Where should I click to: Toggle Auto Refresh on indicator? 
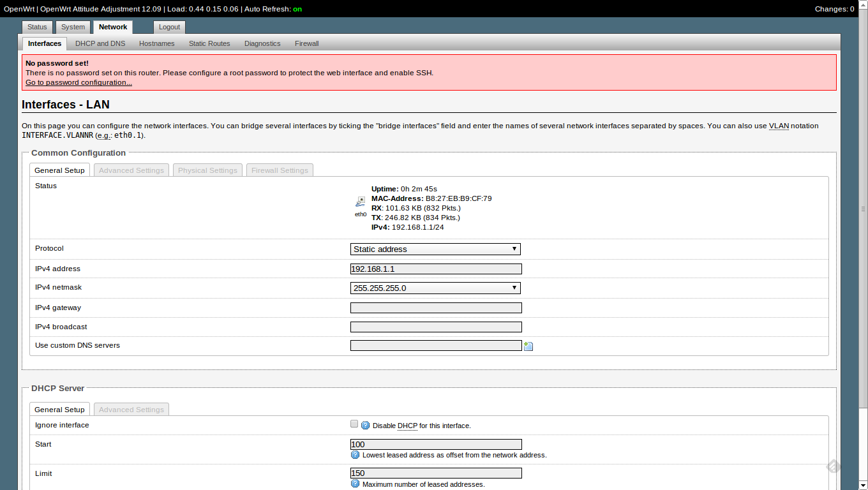tap(297, 9)
